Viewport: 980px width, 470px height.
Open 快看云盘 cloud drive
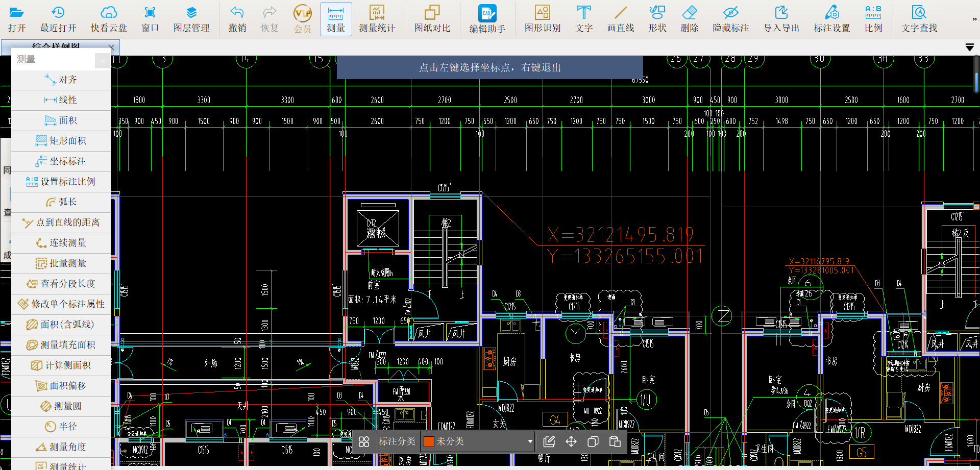109,19
